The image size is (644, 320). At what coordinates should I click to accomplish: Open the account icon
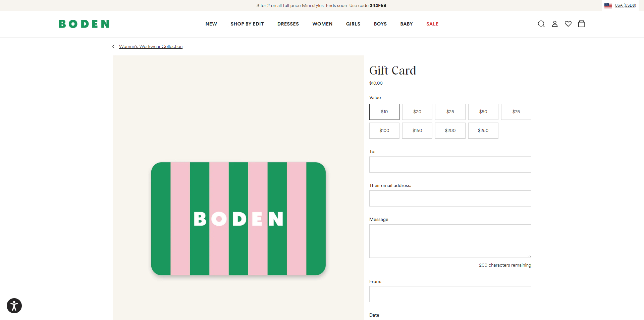(554, 24)
